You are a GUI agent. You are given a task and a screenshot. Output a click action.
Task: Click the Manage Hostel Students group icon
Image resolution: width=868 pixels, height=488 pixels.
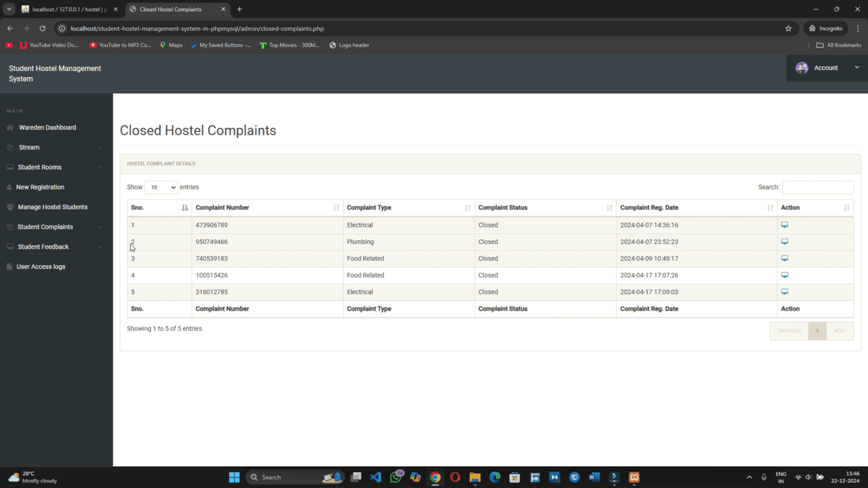10,207
